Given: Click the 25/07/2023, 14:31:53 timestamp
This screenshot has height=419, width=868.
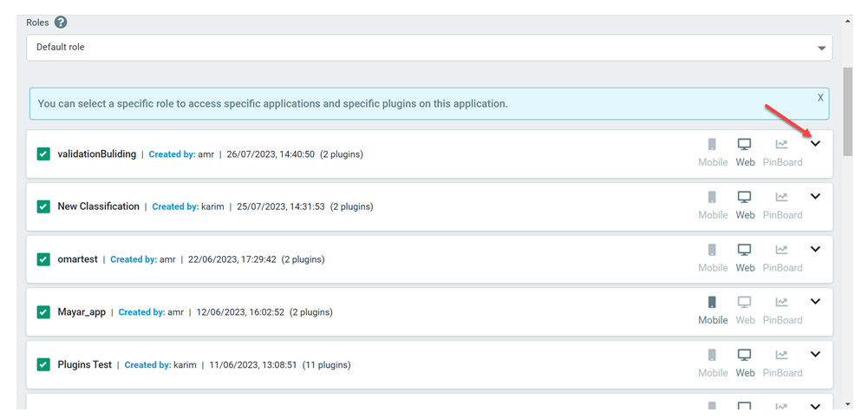Looking at the screenshot, I should pos(281,207).
